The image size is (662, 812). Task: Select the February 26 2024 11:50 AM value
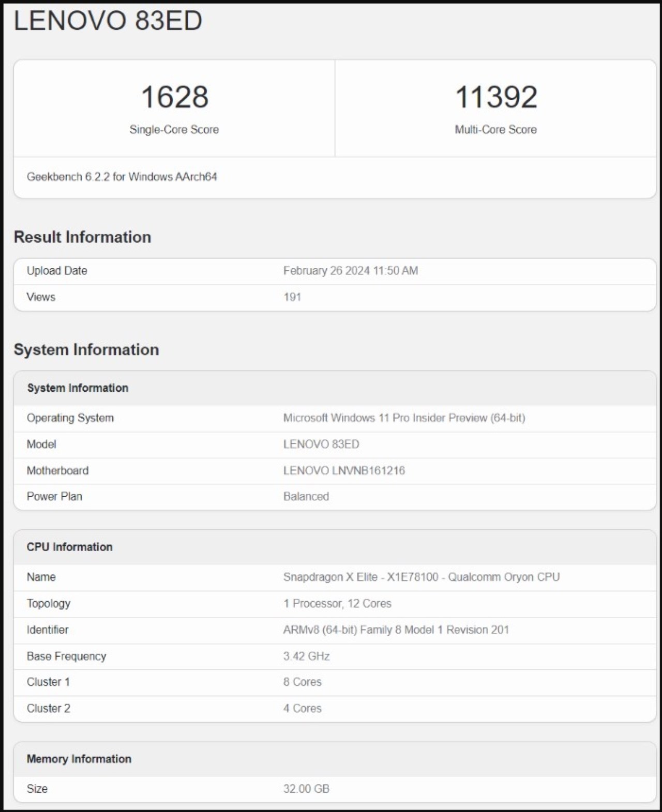351,271
